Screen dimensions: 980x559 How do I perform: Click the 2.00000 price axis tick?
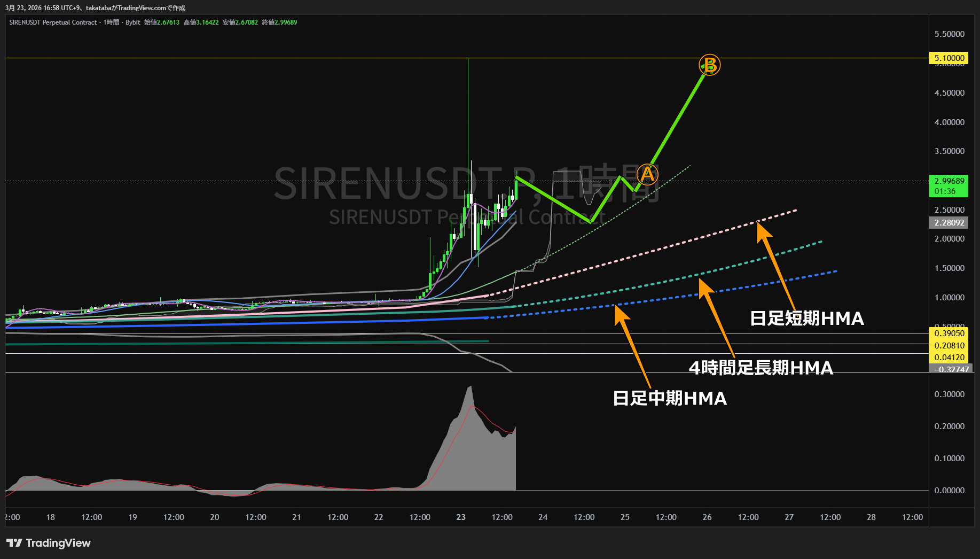(x=949, y=239)
